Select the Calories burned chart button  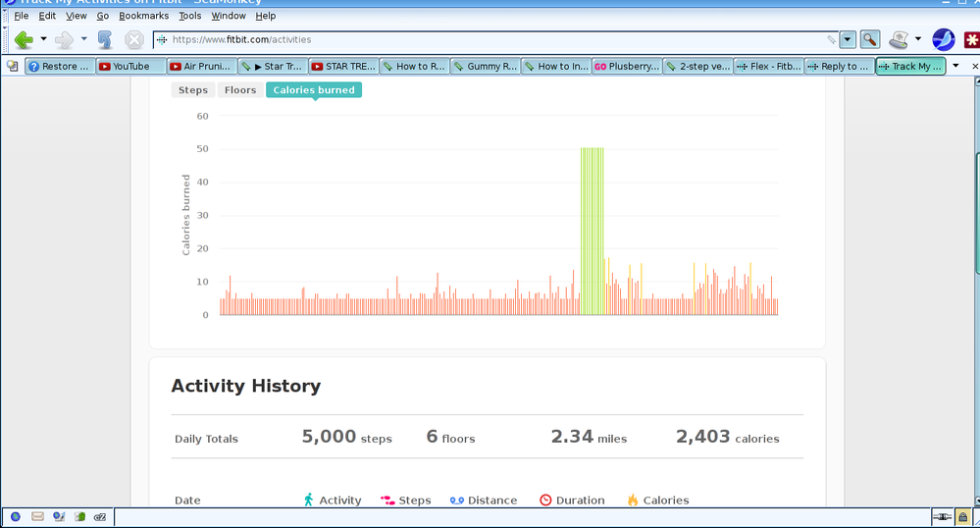pyautogui.click(x=314, y=90)
